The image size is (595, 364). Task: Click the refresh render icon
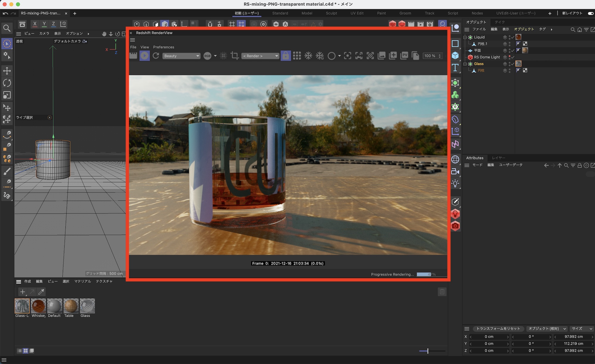click(156, 56)
